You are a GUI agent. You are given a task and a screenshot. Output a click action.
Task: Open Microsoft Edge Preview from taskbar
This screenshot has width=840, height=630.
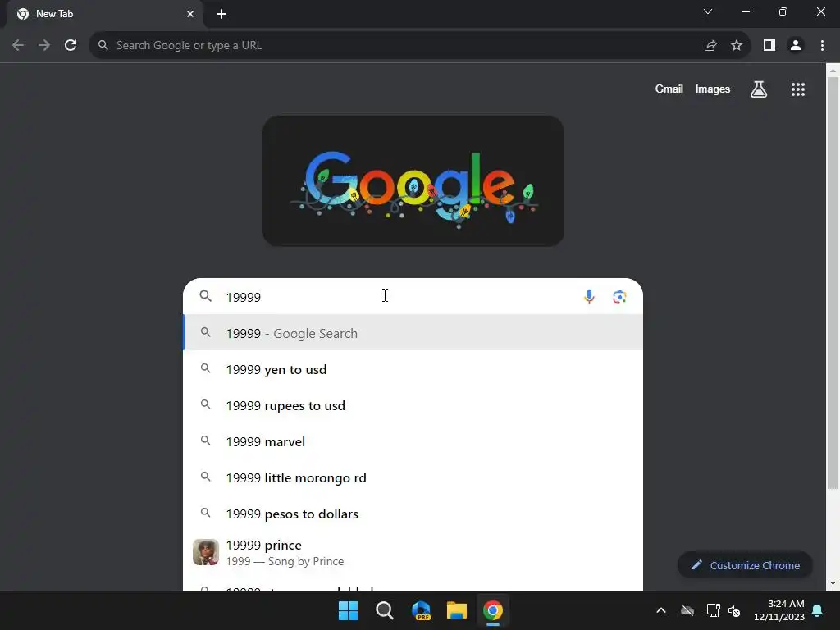[421, 610]
